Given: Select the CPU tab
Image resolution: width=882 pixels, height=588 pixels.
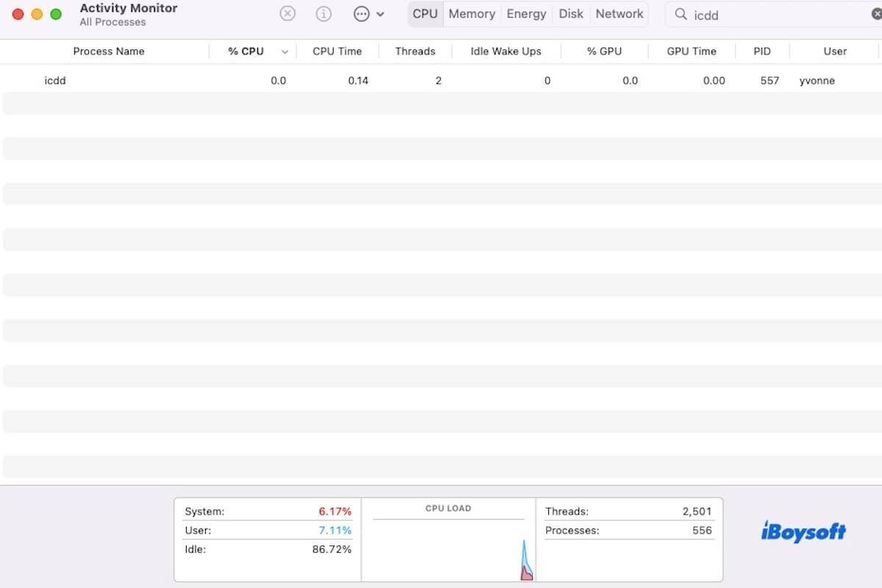Looking at the screenshot, I should (425, 14).
